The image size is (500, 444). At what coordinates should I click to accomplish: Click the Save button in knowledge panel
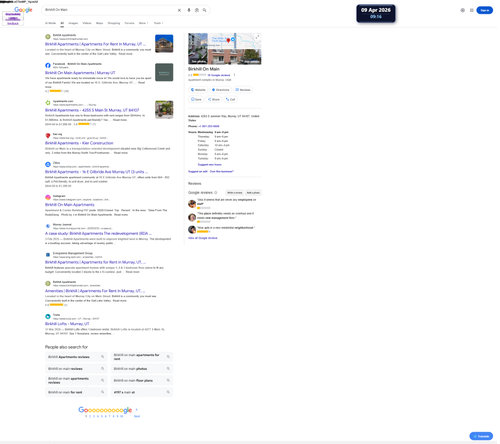click(x=197, y=100)
